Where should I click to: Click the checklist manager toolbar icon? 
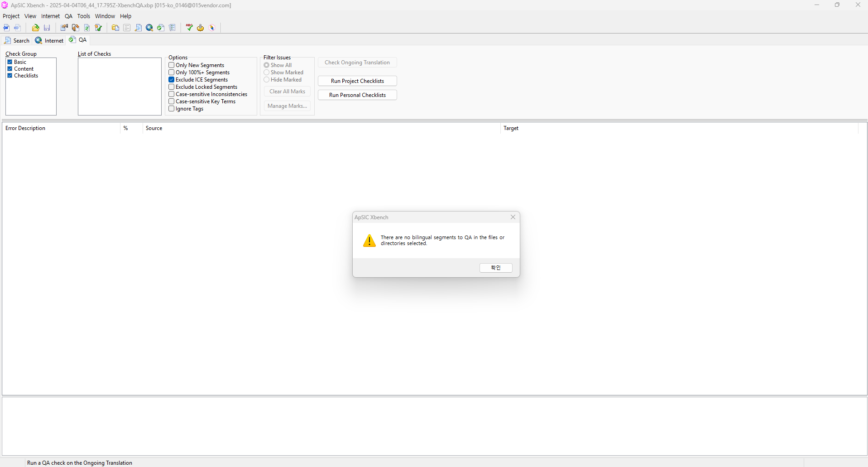point(173,28)
